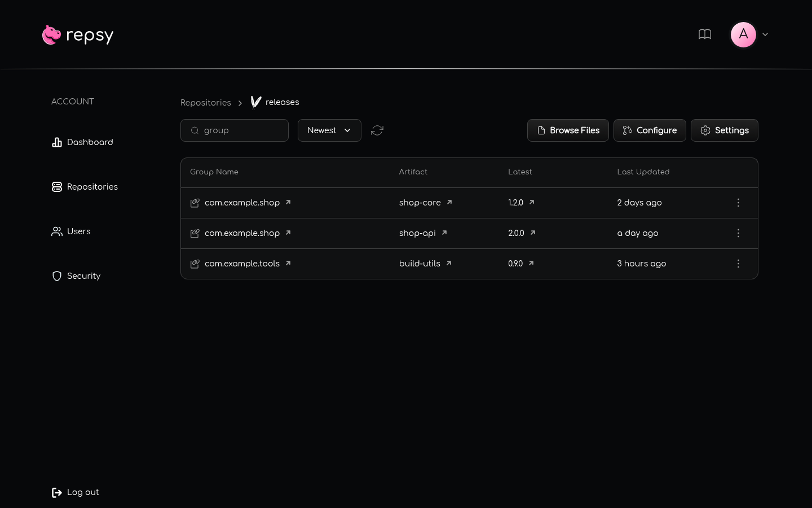
Task: Click the Repositories breadcrumb link
Action: click(x=206, y=103)
